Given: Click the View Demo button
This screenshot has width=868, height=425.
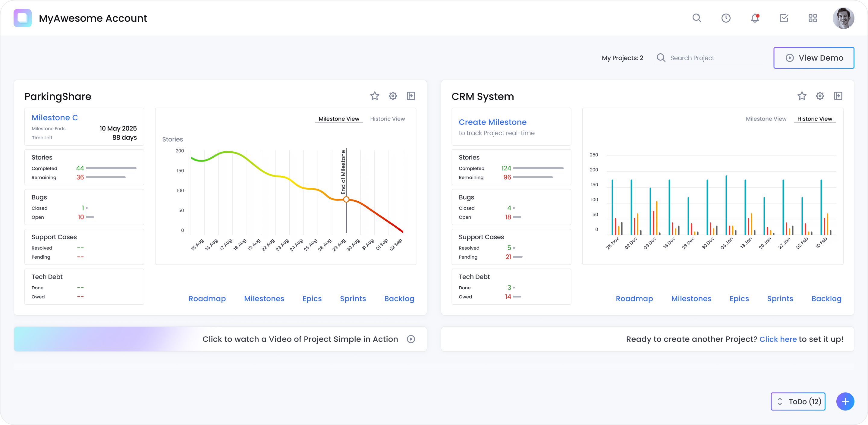Looking at the screenshot, I should click(x=813, y=58).
